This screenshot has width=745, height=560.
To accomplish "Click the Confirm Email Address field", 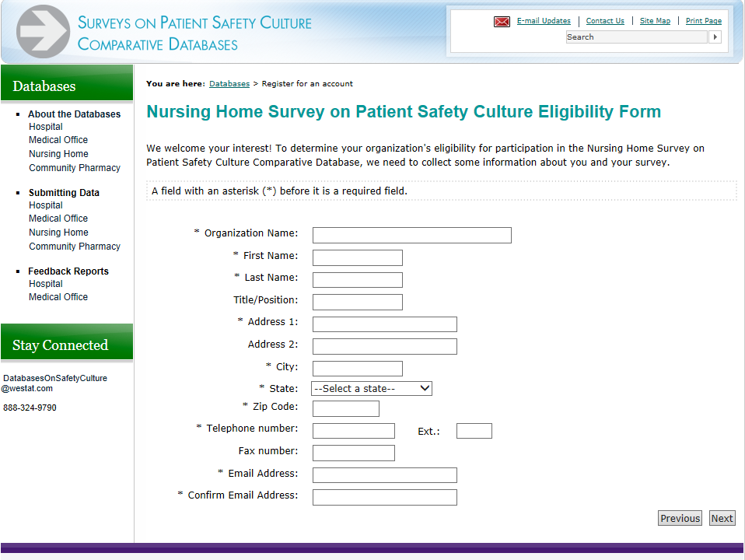I will 384,497.
